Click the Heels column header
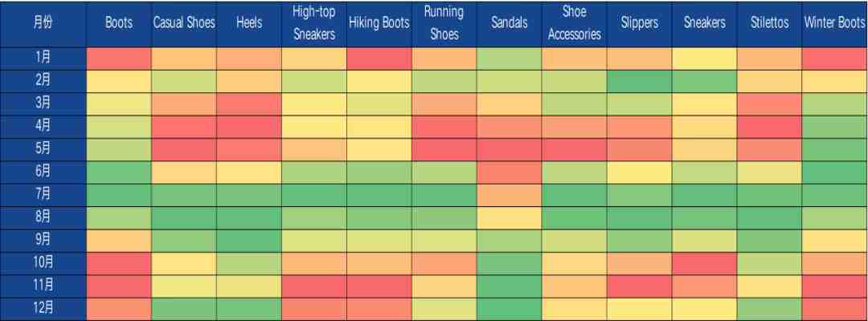The image size is (868, 321). (249, 24)
